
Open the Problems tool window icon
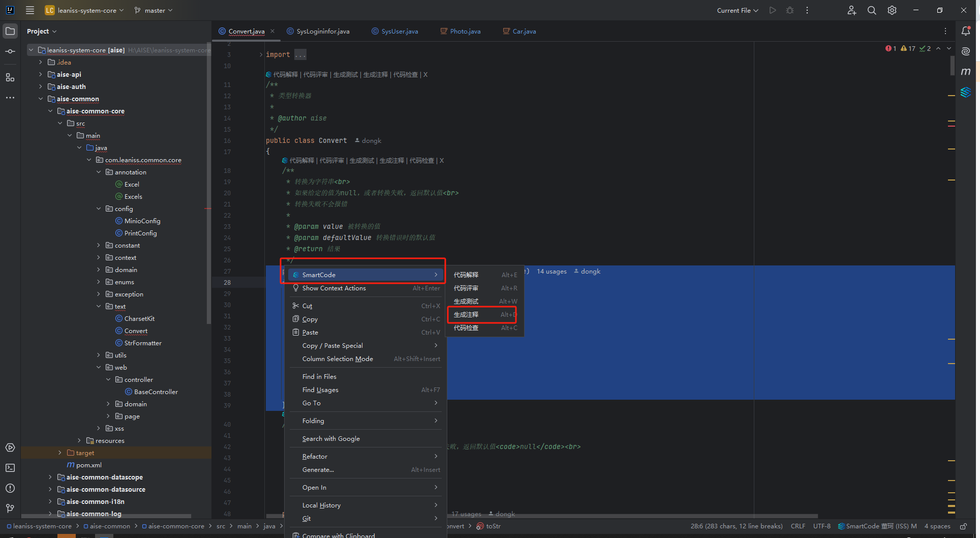tap(10, 488)
